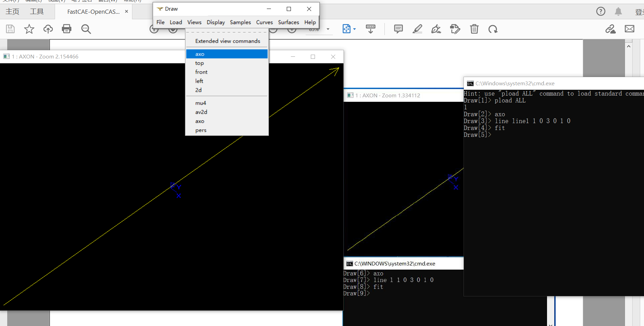Click the share link icon
This screenshot has height=326, width=644.
pyautogui.click(x=611, y=29)
